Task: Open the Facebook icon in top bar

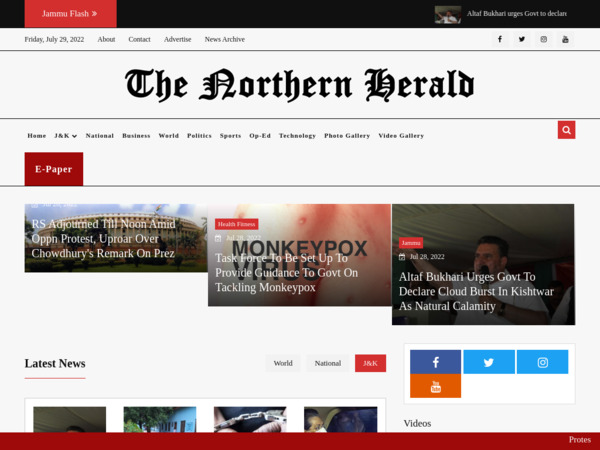Action: point(500,39)
